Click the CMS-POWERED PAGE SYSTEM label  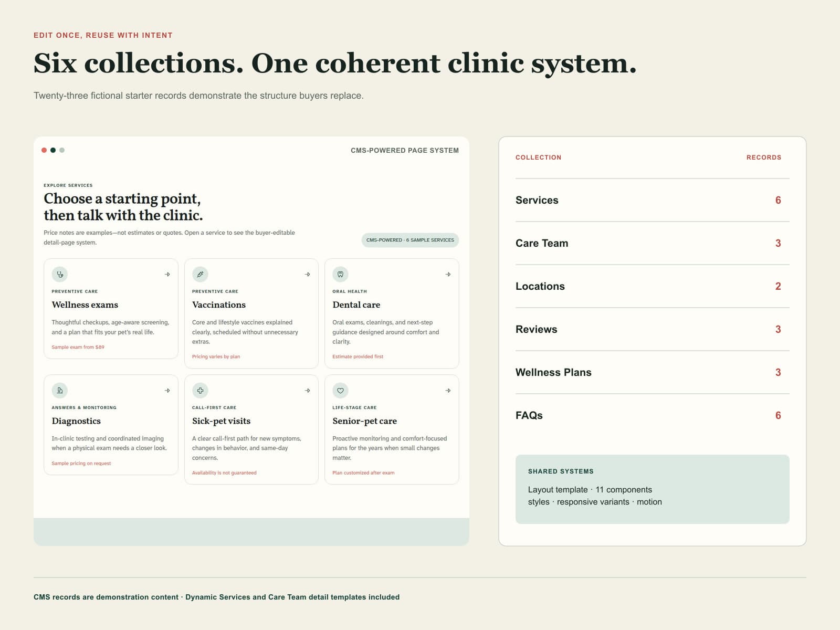click(405, 150)
